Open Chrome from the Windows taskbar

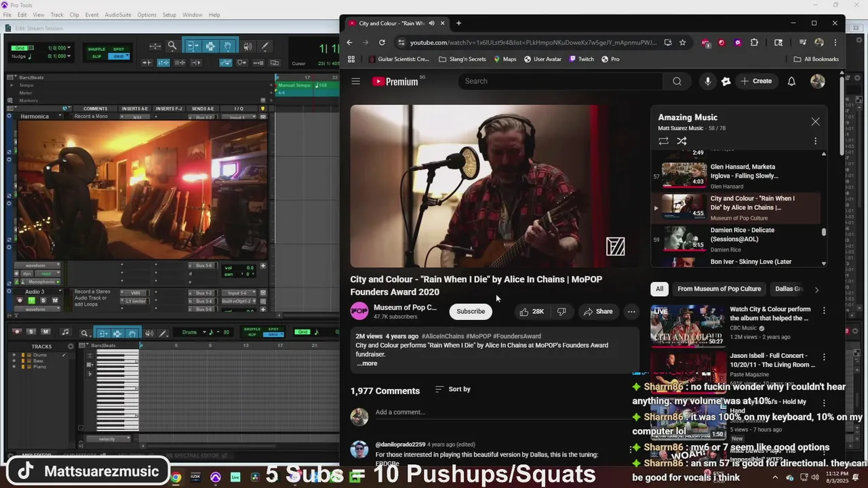tap(176, 477)
